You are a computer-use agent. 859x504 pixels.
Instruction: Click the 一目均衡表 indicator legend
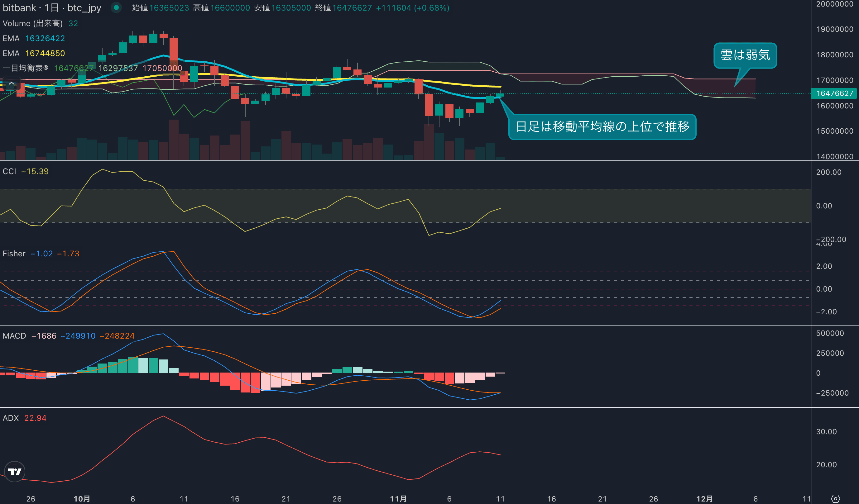(x=26, y=68)
